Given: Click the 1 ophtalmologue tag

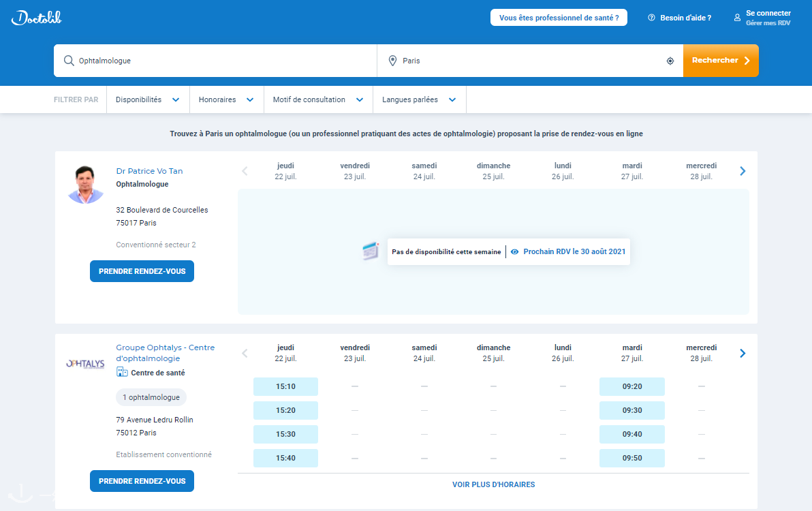Looking at the screenshot, I should (x=151, y=397).
